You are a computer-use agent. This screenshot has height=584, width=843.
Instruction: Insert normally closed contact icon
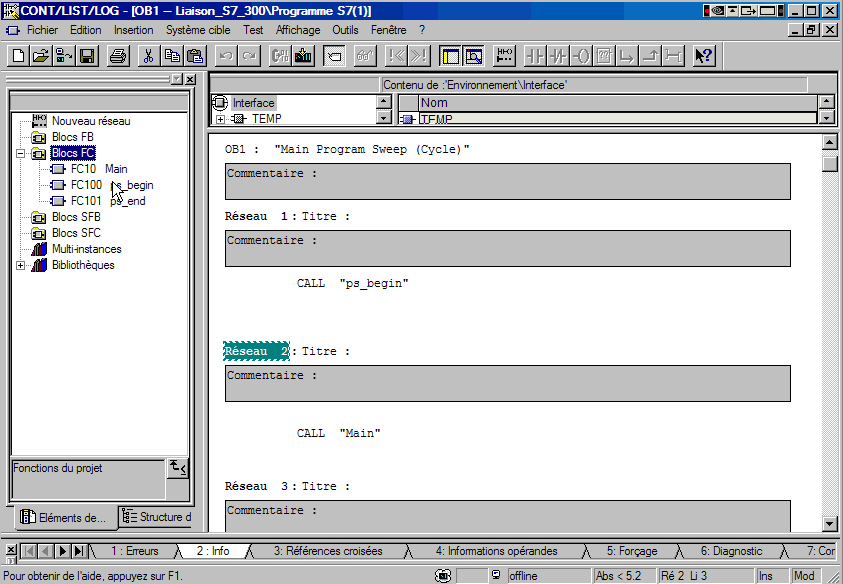(558, 56)
